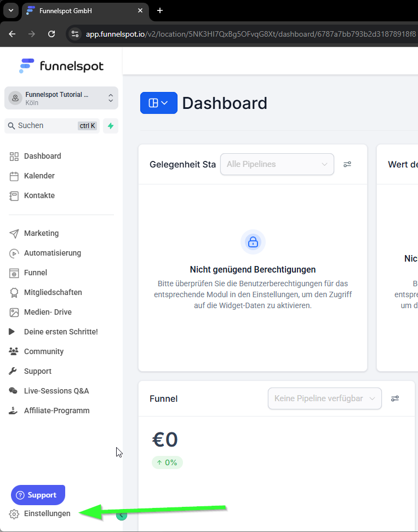Viewport: 418px width, 532px height.
Task: Open Kalender in the sidebar
Action: pyautogui.click(x=39, y=176)
